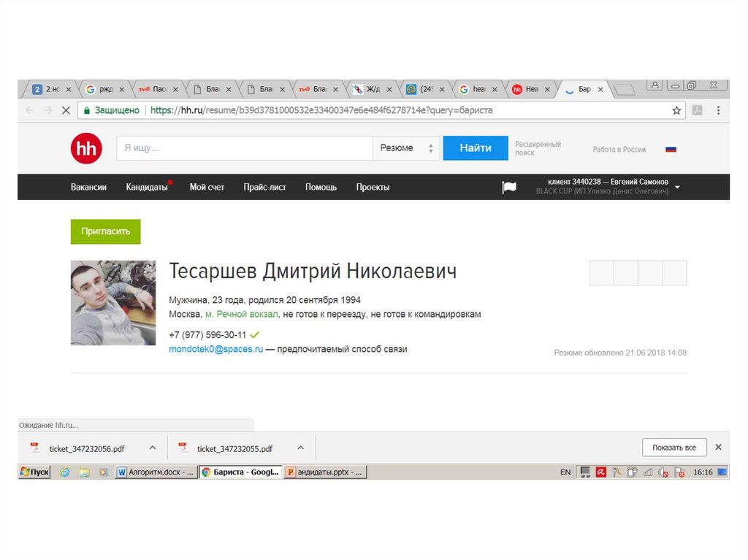Click the red antivirus tray icon

(600, 472)
